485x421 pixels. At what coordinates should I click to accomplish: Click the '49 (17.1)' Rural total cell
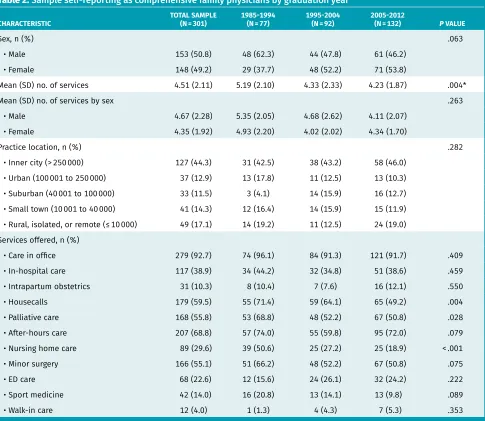click(196, 225)
